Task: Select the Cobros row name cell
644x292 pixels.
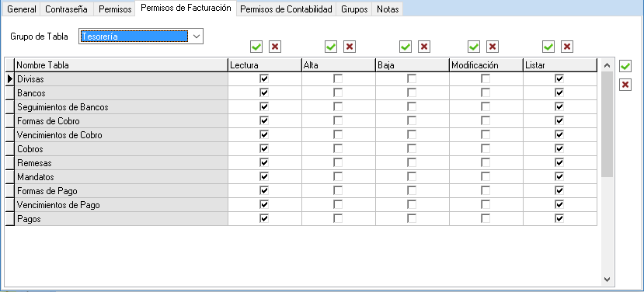Action: (121, 148)
